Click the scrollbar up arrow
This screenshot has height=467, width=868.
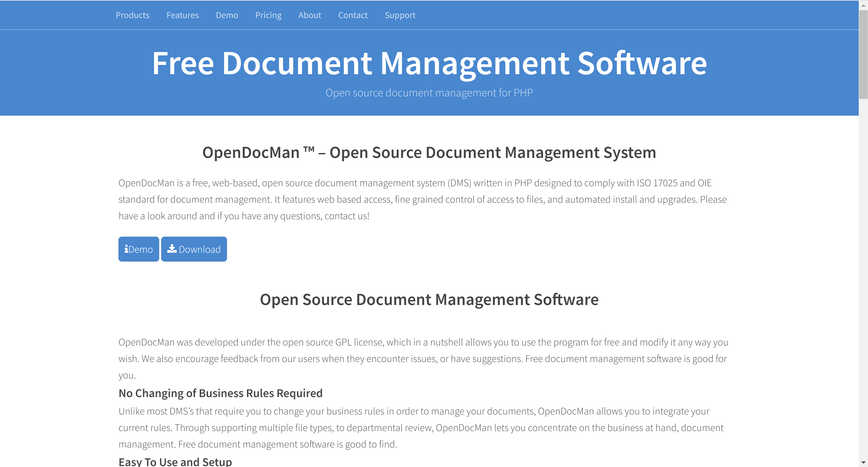point(863,5)
